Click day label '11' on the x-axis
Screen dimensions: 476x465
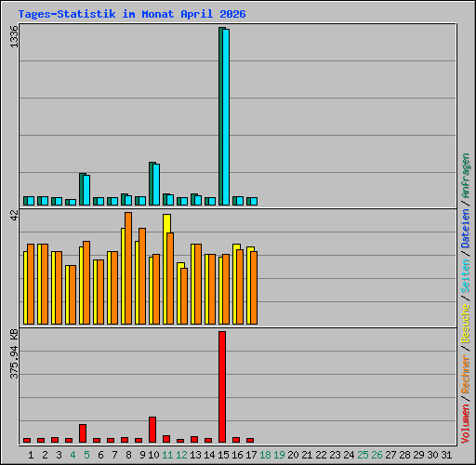coord(167,455)
